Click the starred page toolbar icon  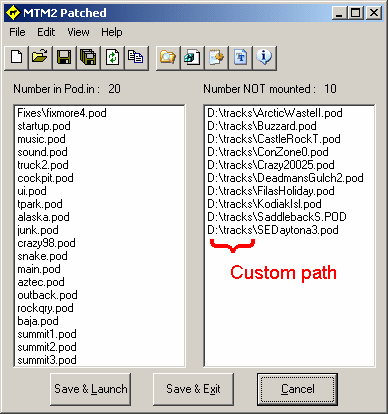[216, 58]
